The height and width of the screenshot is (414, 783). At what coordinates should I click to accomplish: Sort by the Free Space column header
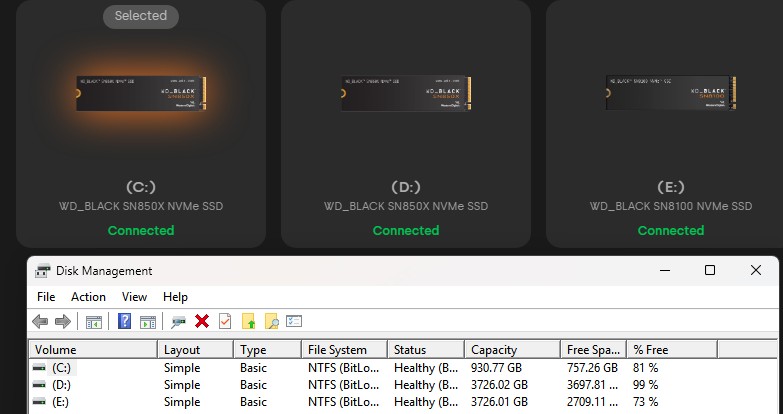(594, 350)
